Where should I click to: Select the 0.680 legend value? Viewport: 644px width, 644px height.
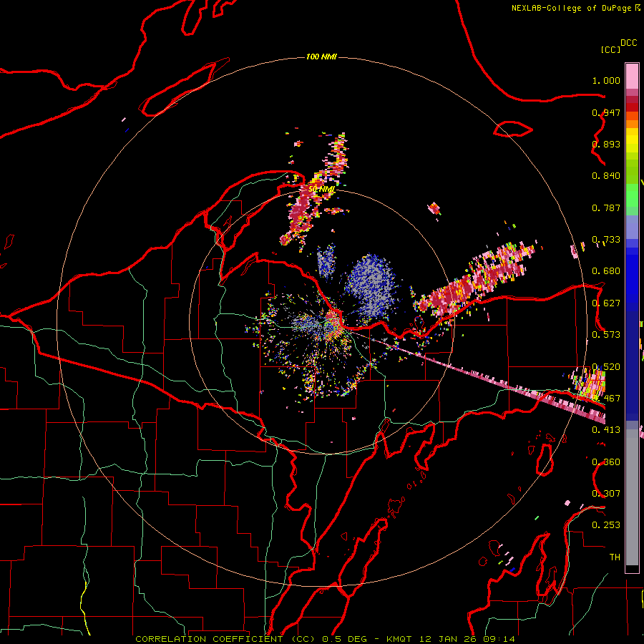point(606,271)
